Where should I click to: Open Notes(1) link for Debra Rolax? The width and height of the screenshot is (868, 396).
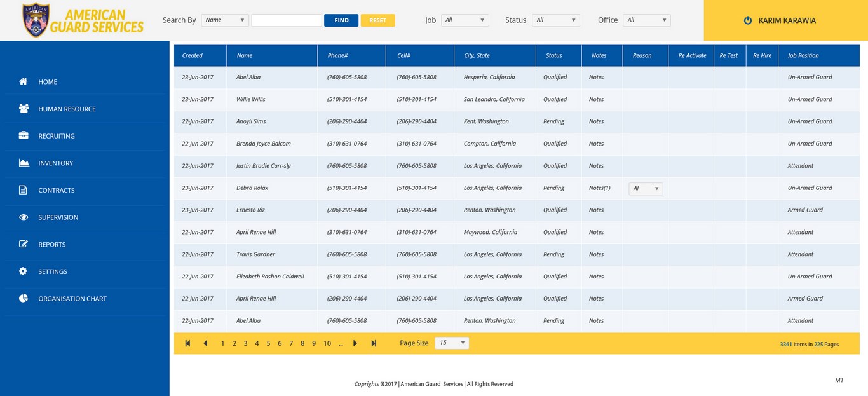pos(599,188)
